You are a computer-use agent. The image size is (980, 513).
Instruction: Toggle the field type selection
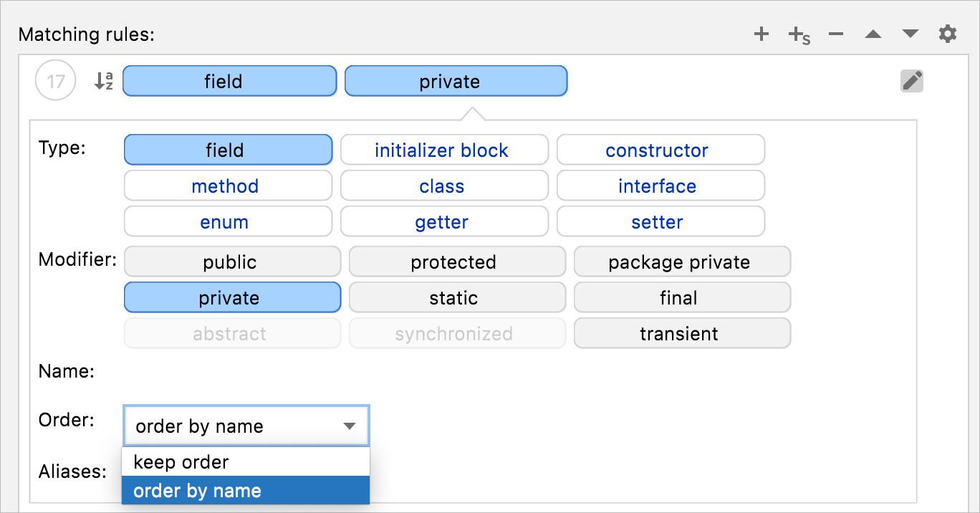[228, 150]
